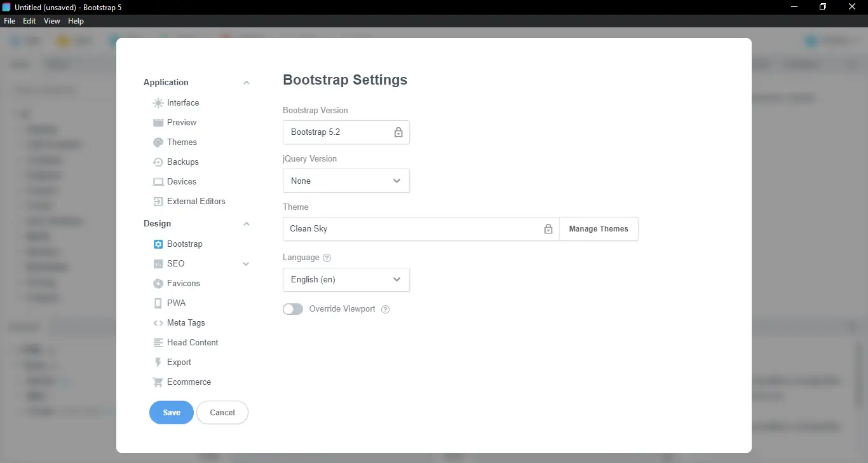Click the Preview clapperboard icon

click(158, 123)
